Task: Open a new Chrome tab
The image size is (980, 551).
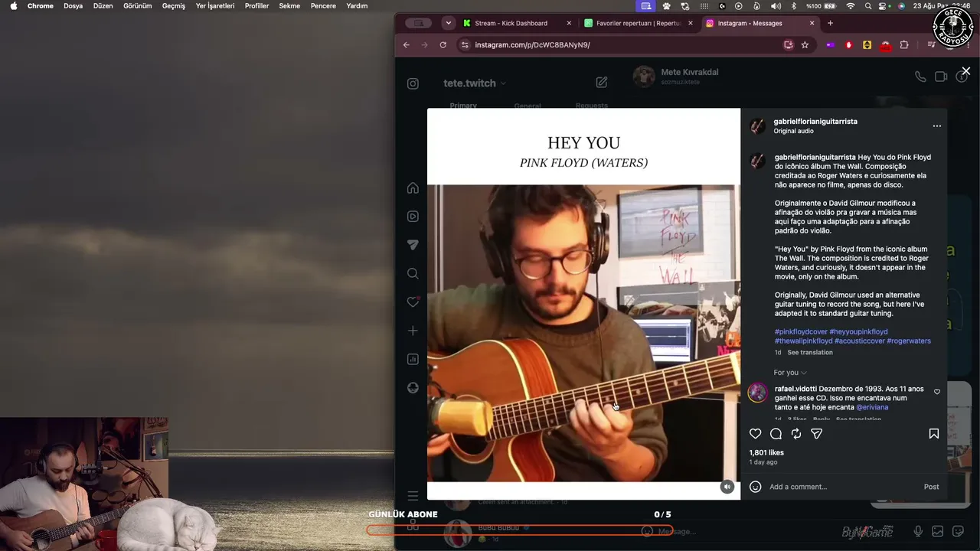Action: pos(830,23)
